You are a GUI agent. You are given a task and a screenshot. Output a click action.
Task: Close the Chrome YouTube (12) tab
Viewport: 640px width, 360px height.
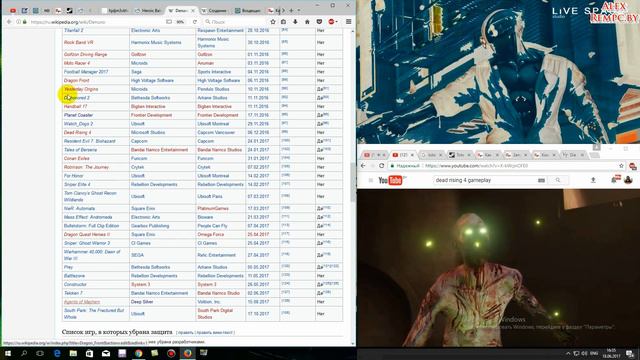point(412,155)
